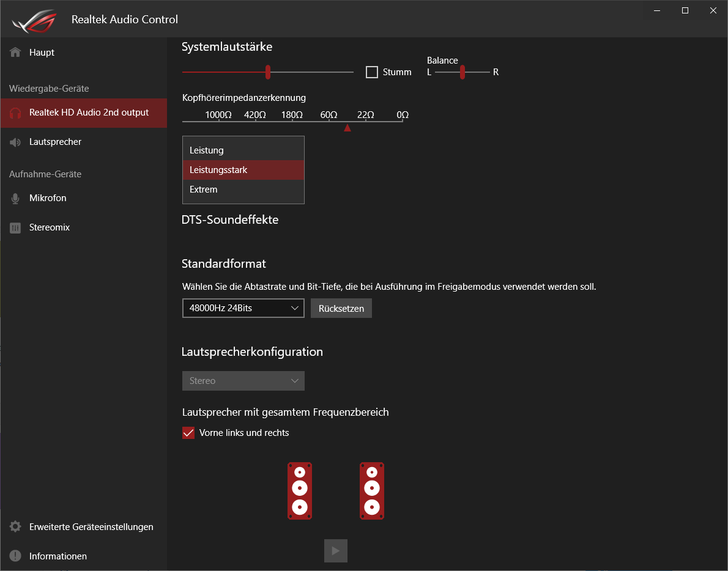Open the Lautsprecher device page
The image size is (728, 571).
point(84,142)
